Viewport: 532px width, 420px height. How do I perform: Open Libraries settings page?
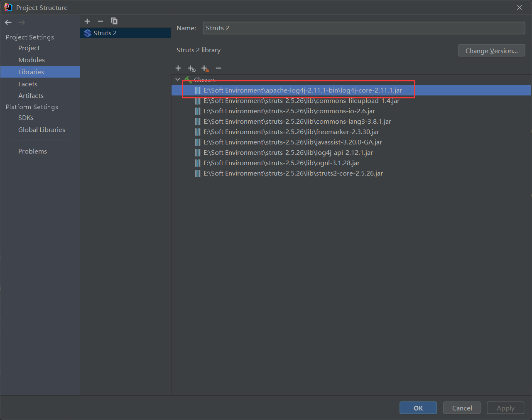[40, 72]
